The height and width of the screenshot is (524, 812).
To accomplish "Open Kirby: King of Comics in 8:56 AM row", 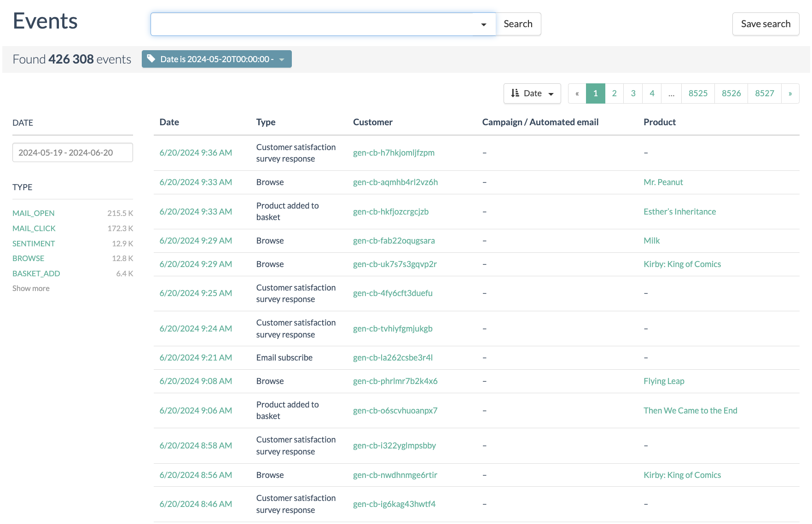I will coord(682,475).
